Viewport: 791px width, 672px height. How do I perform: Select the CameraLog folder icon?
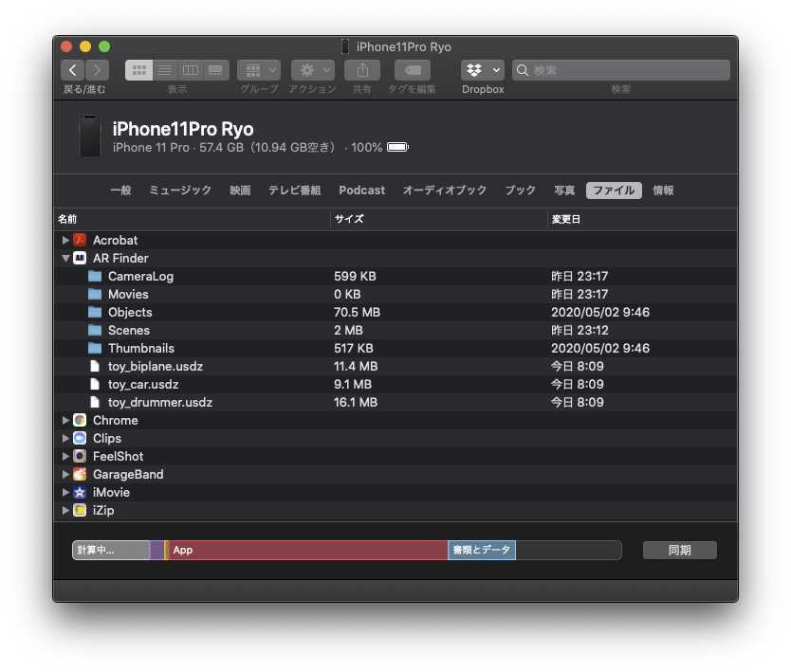pyautogui.click(x=95, y=276)
